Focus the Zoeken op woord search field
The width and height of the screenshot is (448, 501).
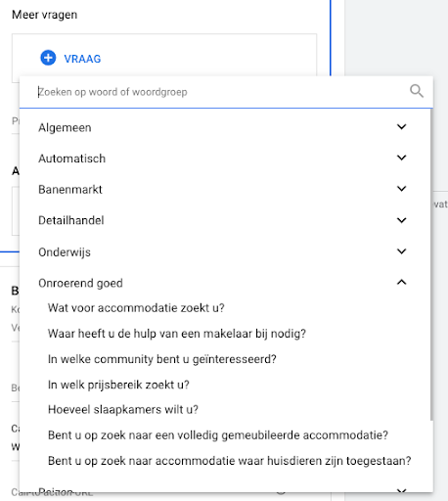222,92
